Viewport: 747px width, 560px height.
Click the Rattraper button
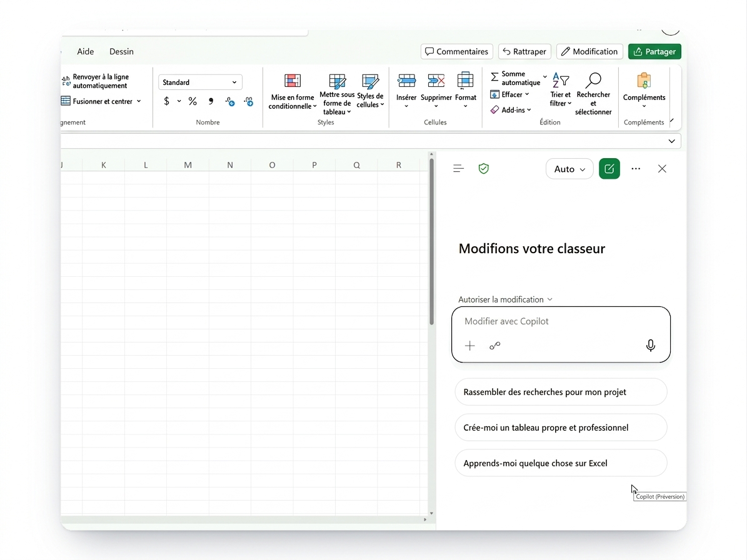coord(524,51)
